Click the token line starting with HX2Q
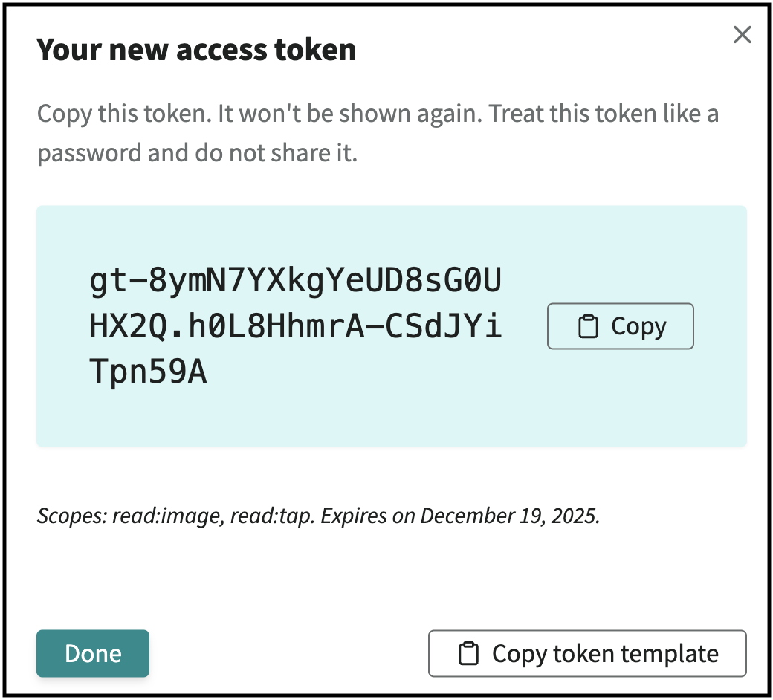The width and height of the screenshot is (773, 700). pos(296,327)
